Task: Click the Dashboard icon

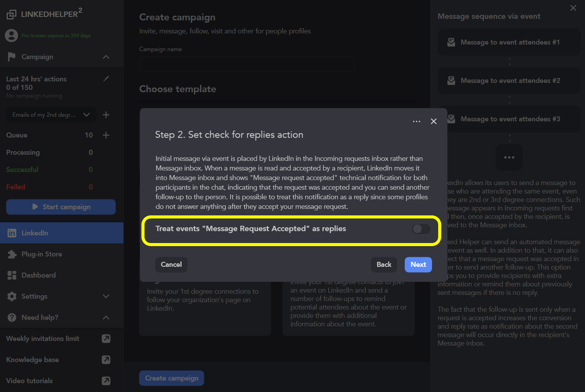Action: [12, 275]
